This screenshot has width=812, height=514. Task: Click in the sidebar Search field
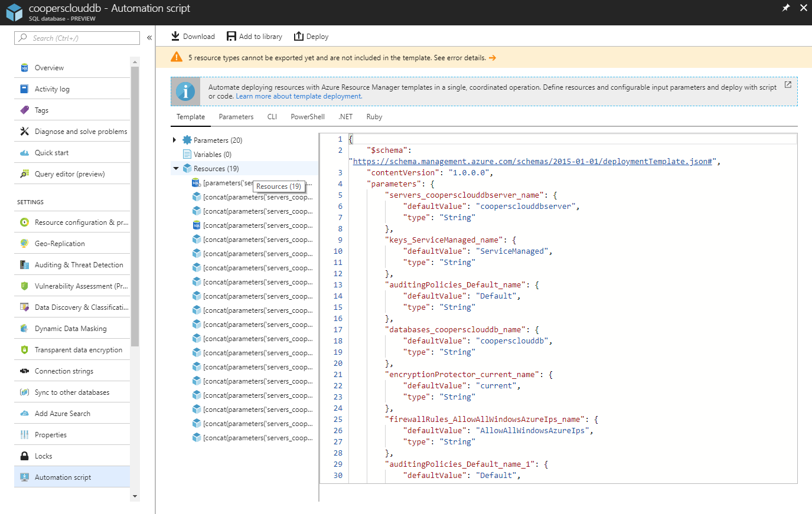pyautogui.click(x=77, y=38)
